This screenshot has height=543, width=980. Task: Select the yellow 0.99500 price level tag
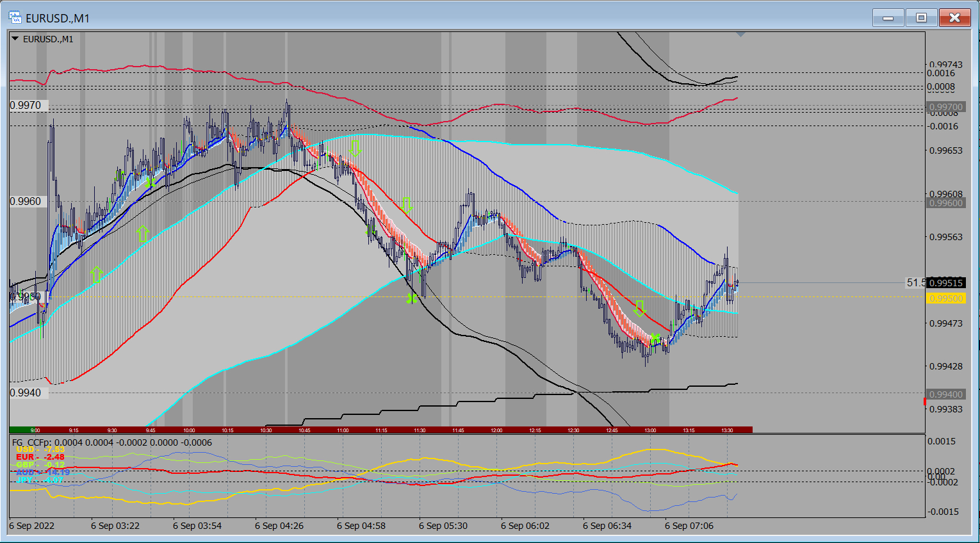click(x=945, y=298)
